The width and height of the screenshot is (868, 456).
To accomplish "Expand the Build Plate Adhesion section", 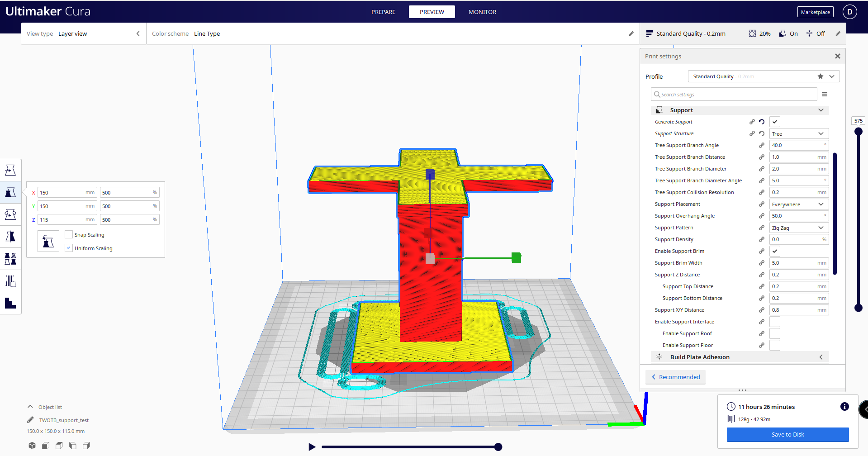I will pos(740,357).
